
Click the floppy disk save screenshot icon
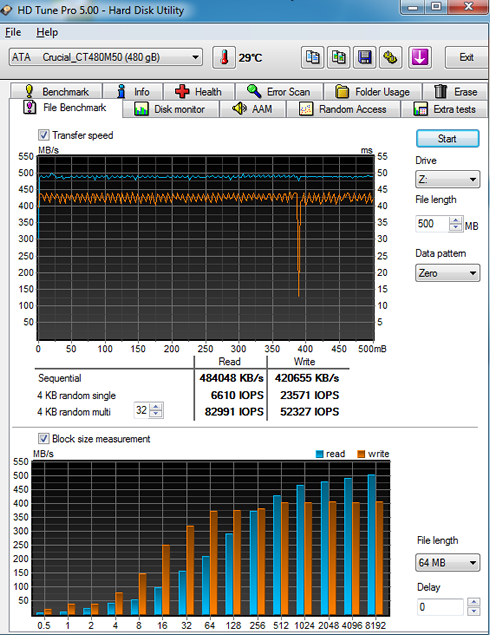[364, 58]
